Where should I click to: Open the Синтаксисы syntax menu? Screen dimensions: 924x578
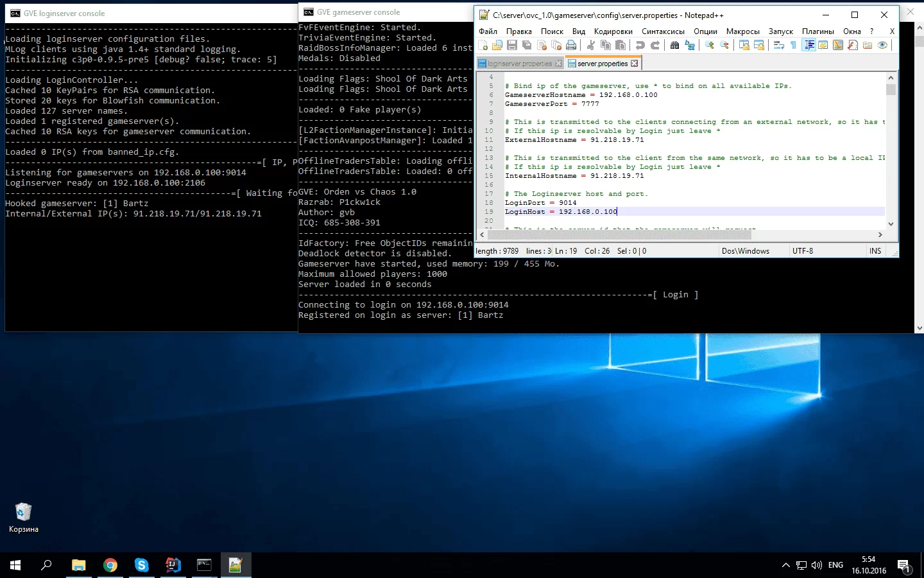pyautogui.click(x=663, y=31)
